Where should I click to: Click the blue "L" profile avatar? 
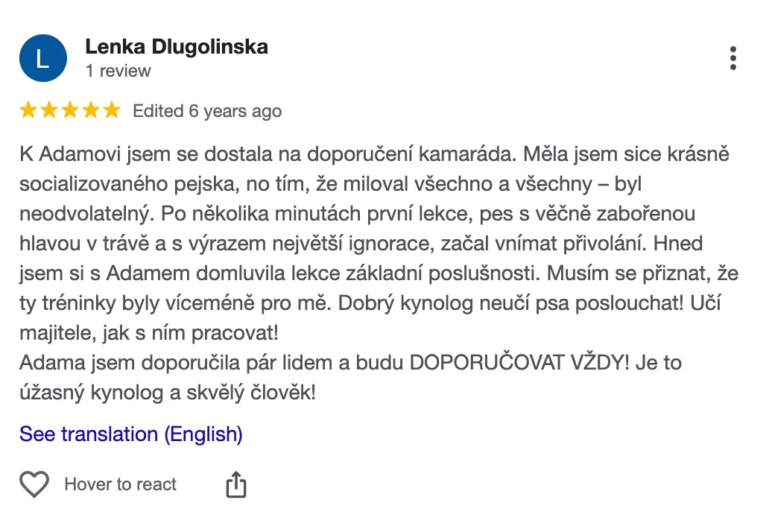click(42, 58)
